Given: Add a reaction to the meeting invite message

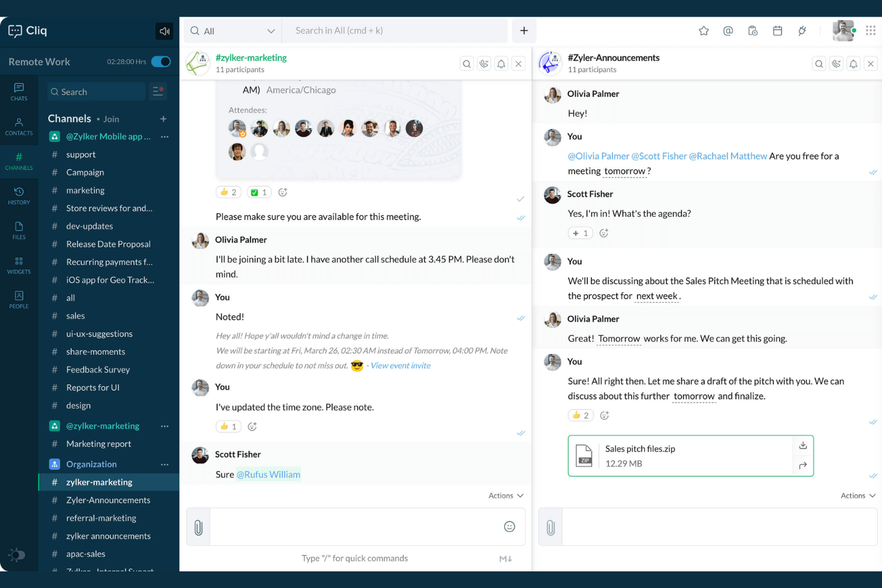Looking at the screenshot, I should 283,192.
